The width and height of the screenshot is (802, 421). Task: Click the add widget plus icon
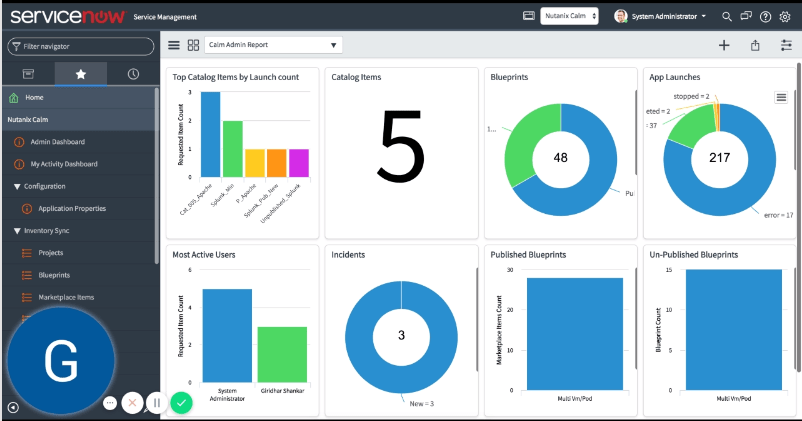[724, 45]
